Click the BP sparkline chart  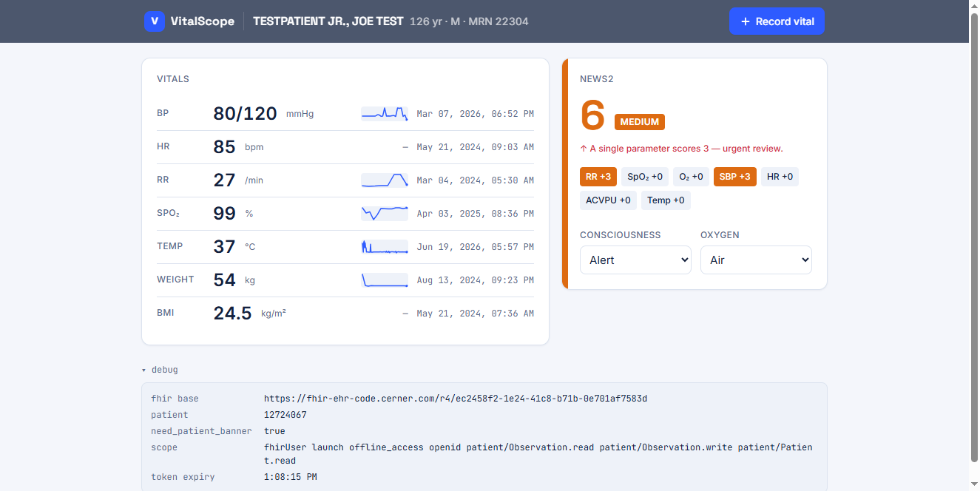385,114
